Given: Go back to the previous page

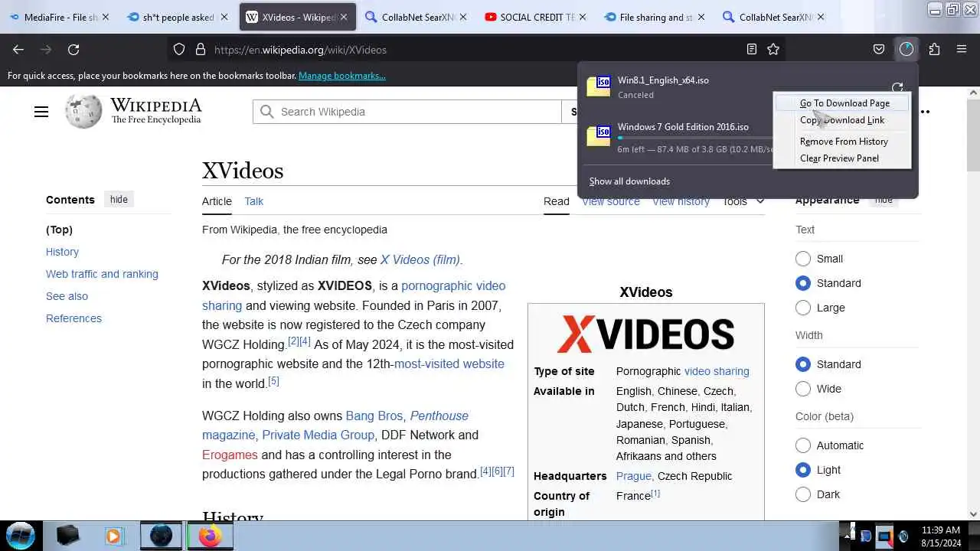Looking at the screenshot, I should (x=18, y=49).
